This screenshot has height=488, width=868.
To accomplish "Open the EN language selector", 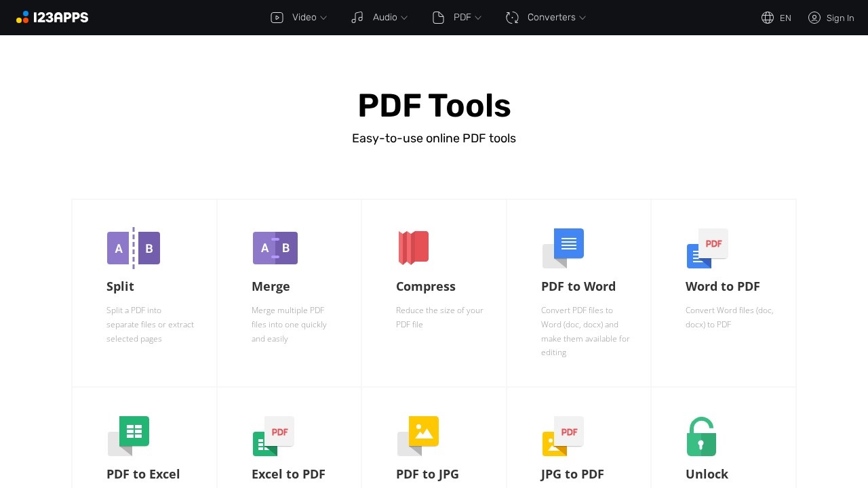I will tap(785, 18).
